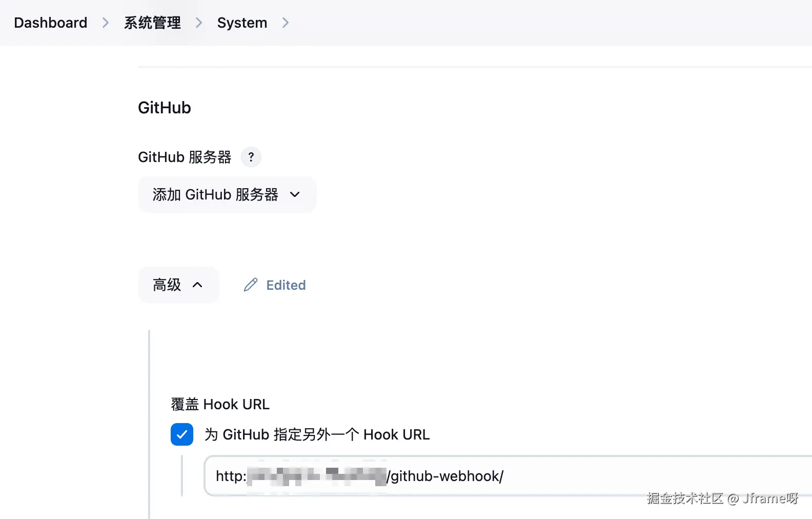The image size is (812, 519).
Task: Open the 系统管理 breadcrumb link
Action: click(x=152, y=23)
